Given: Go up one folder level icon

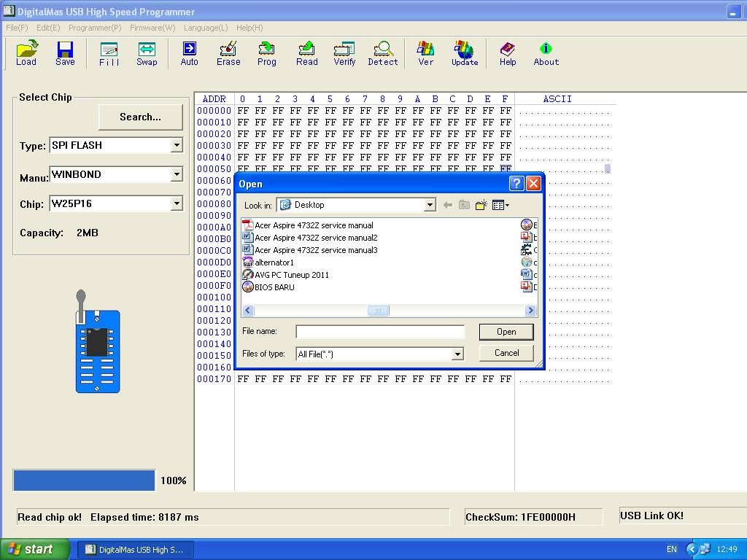Looking at the screenshot, I should pyautogui.click(x=464, y=205).
